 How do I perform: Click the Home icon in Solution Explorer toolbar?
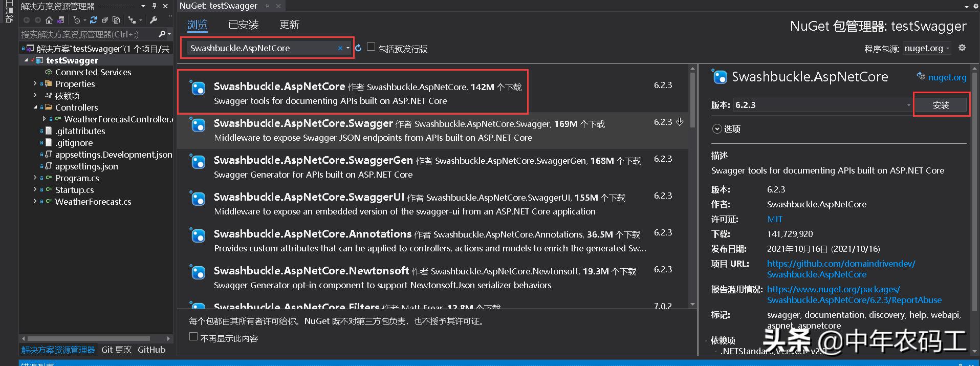point(49,20)
